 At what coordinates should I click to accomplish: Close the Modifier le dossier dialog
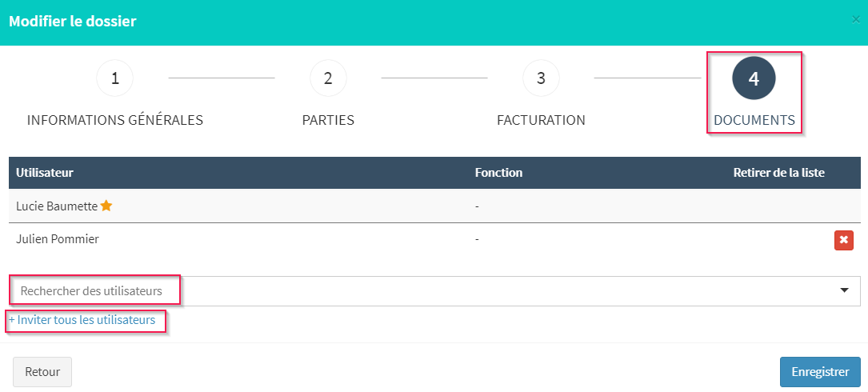(856, 21)
